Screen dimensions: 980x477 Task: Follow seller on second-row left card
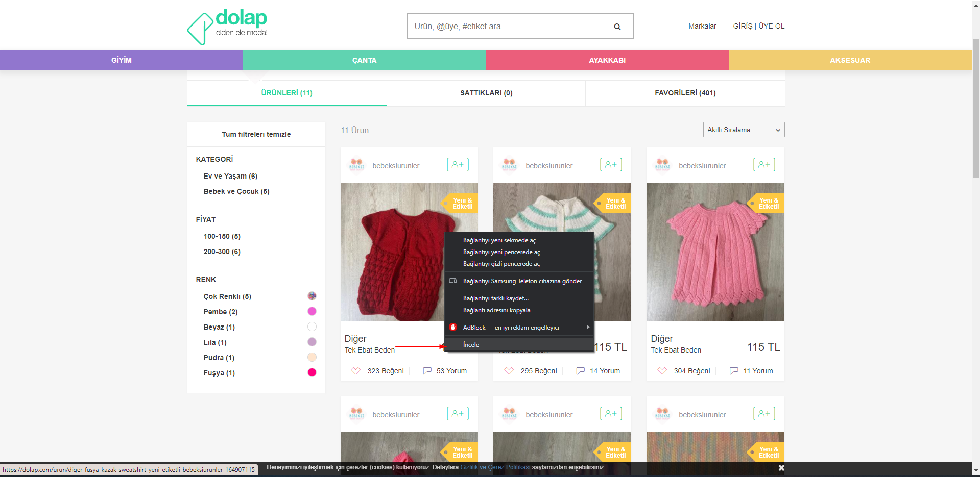pos(458,414)
